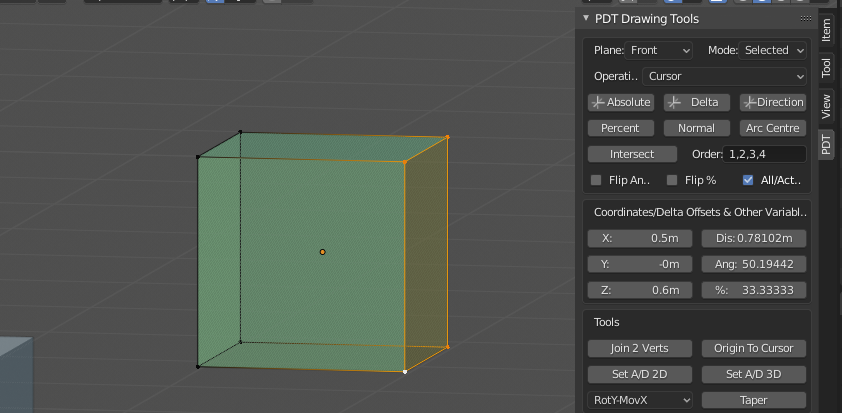842x413 pixels.
Task: Click the Join 2 Verts button
Action: (x=639, y=348)
